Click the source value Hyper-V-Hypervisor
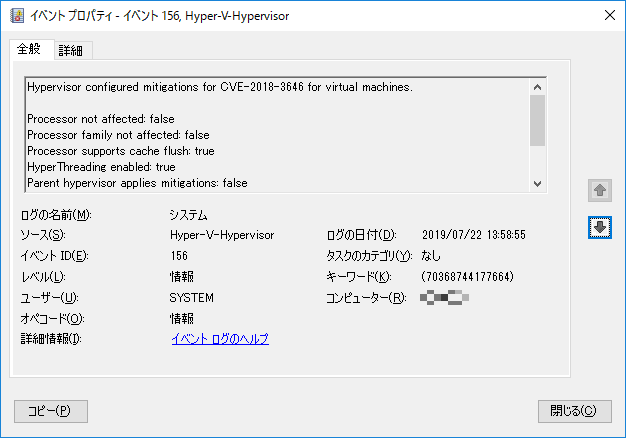 (222, 235)
